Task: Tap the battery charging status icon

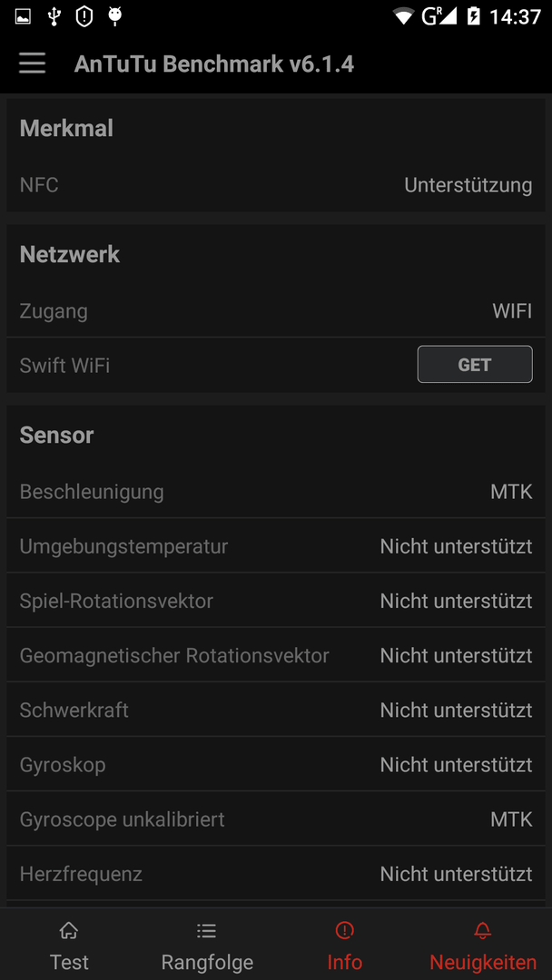Action: tap(473, 17)
